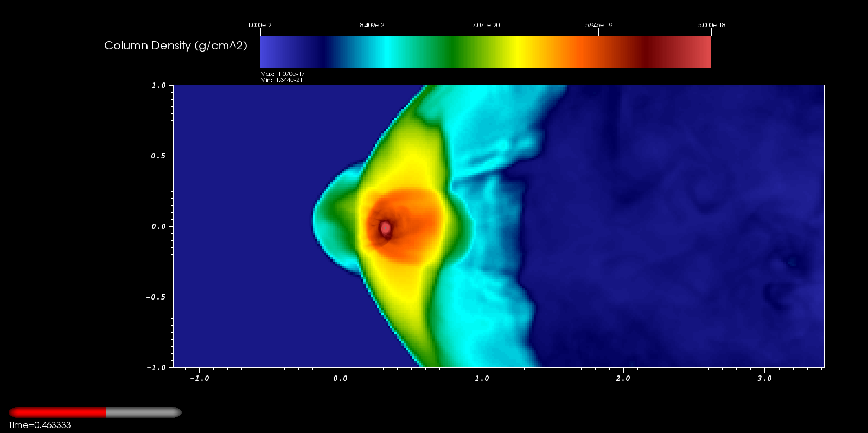Click the y-axis 0.5 tick label

pos(158,156)
